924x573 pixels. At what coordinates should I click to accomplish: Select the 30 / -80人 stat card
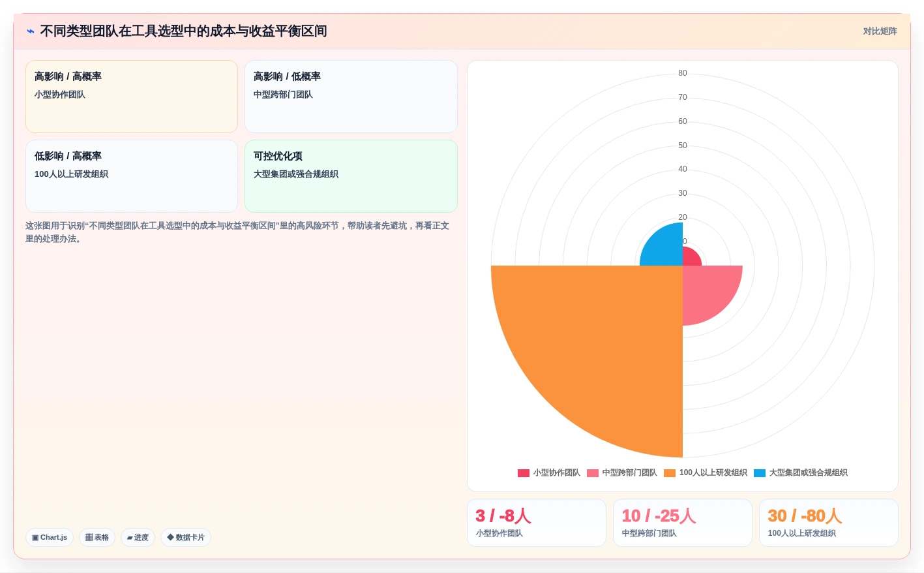click(x=829, y=523)
